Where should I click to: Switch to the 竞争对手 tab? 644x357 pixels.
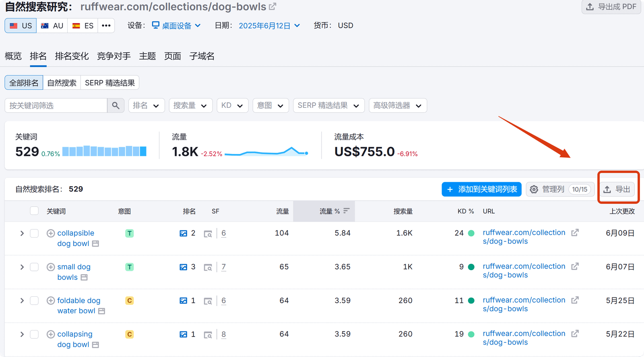[114, 56]
